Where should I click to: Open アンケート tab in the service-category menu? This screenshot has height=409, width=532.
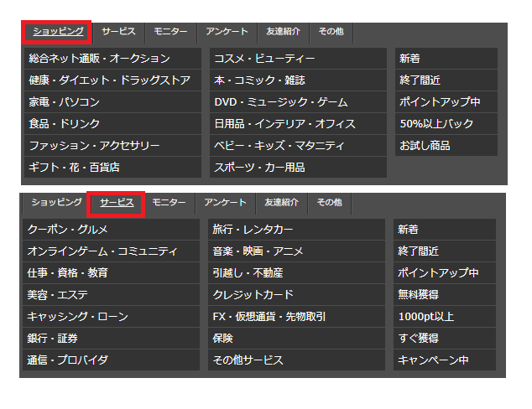click(x=225, y=203)
